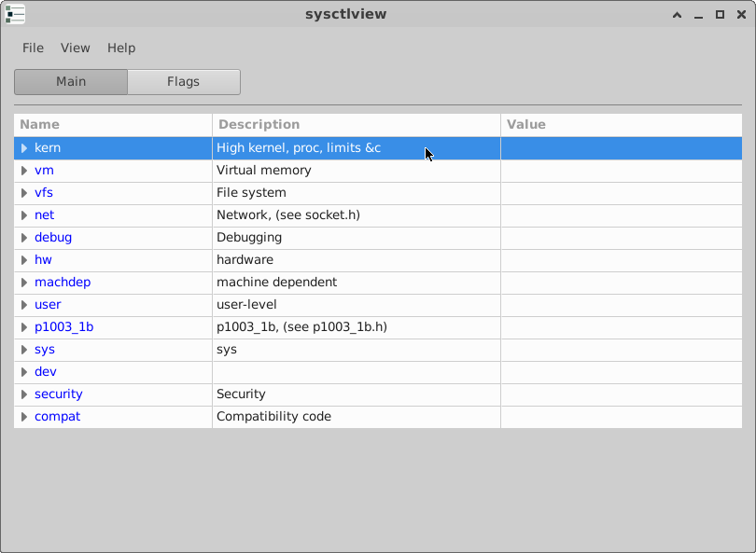
Task: Open the View menu
Action: [x=76, y=48]
